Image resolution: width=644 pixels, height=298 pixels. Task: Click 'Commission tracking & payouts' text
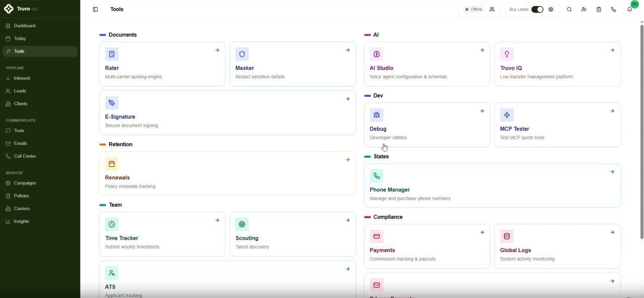pos(402,259)
